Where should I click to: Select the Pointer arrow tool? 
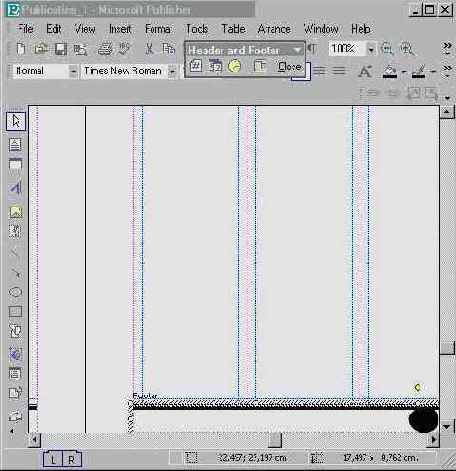tap(16, 121)
